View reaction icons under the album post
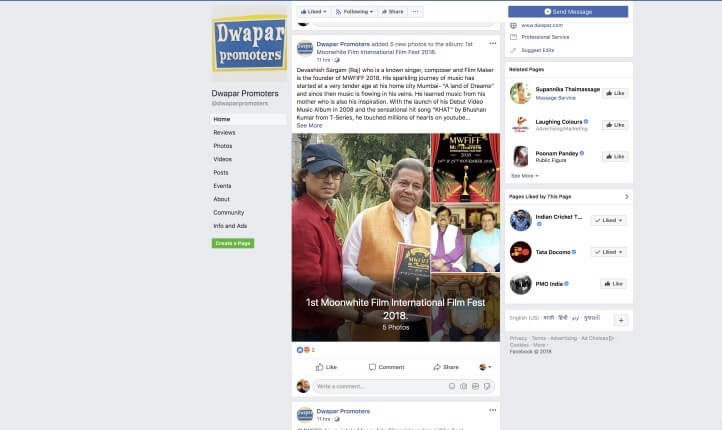This screenshot has height=430, width=722. click(x=303, y=350)
